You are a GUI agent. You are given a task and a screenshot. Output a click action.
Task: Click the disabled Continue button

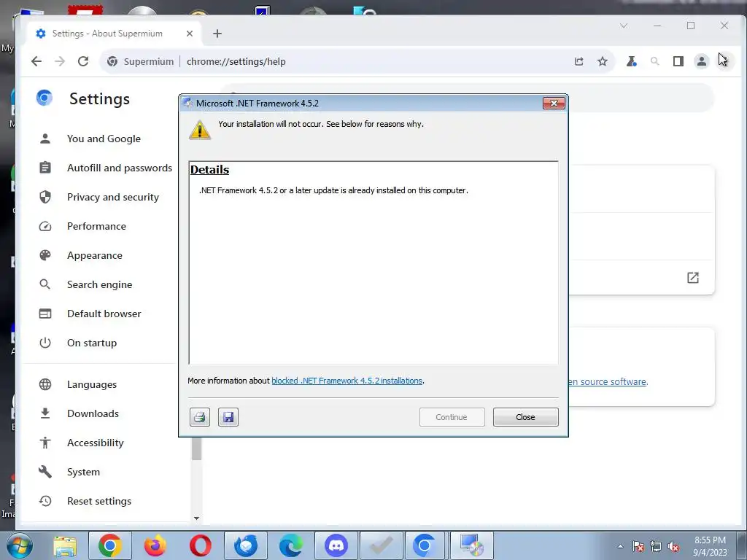tap(452, 417)
